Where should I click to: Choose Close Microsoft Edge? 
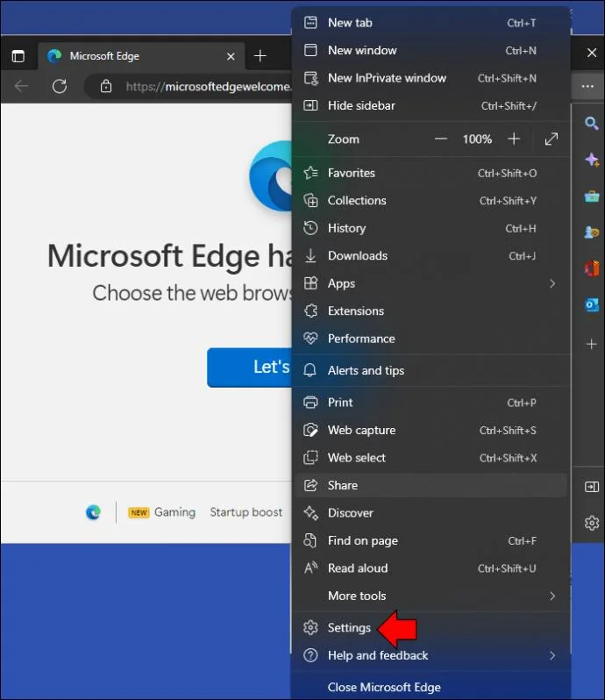[x=431, y=687]
